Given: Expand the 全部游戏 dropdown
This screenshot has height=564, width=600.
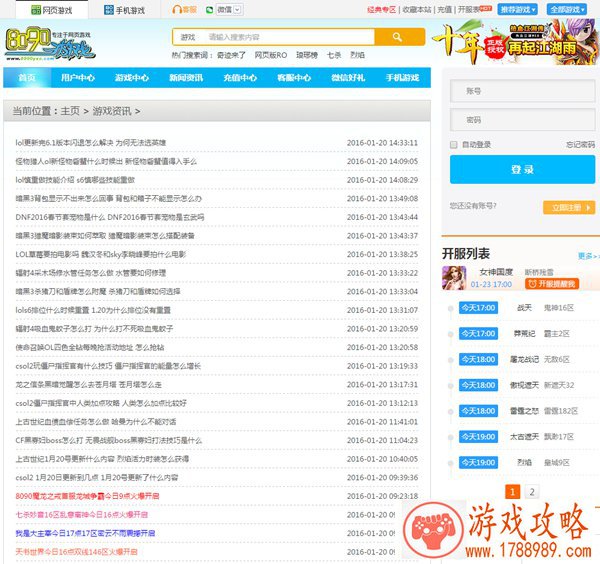Looking at the screenshot, I should (570, 9).
